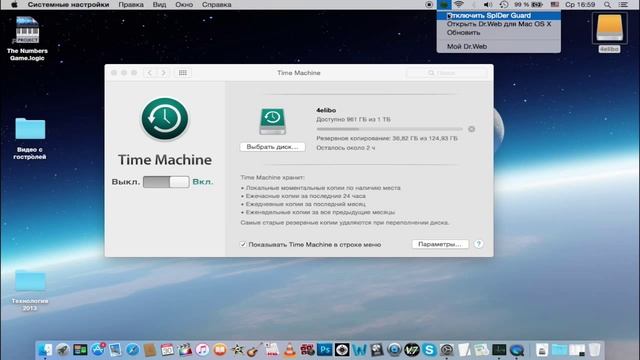Launch iTunes music note icon
Screen dimensions: 640x360
[202, 350]
